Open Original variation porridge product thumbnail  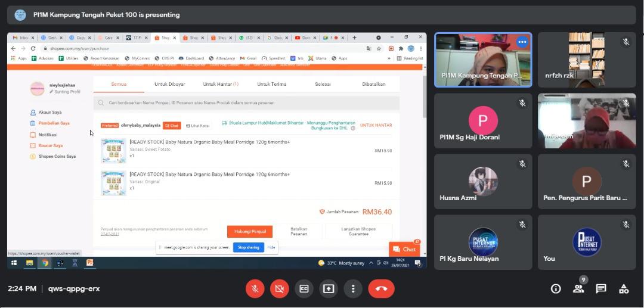tap(113, 183)
